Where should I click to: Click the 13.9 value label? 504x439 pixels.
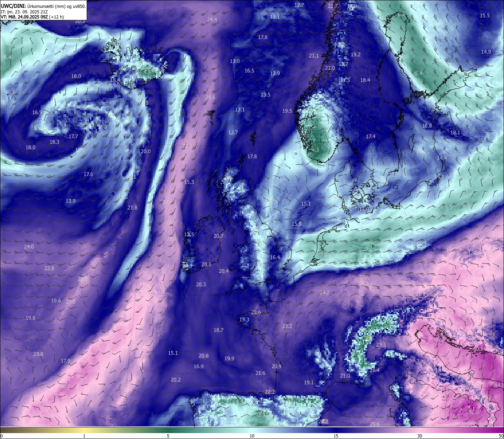[70, 201]
